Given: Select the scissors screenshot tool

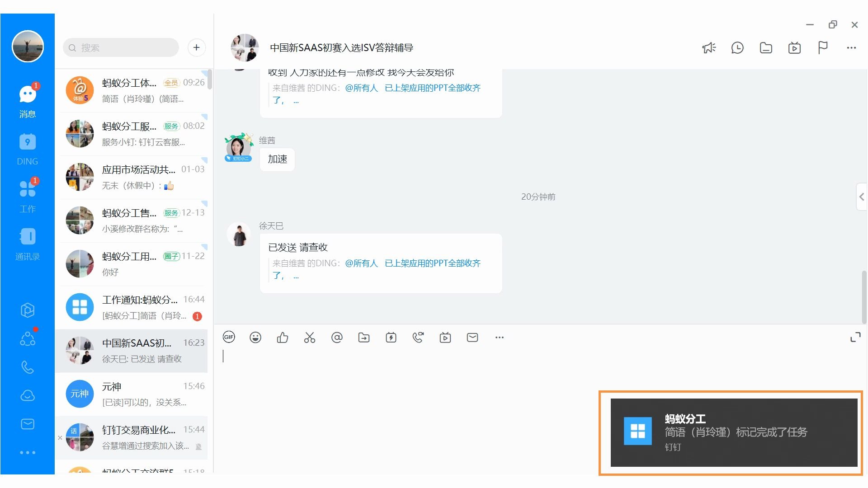Looking at the screenshot, I should point(310,338).
